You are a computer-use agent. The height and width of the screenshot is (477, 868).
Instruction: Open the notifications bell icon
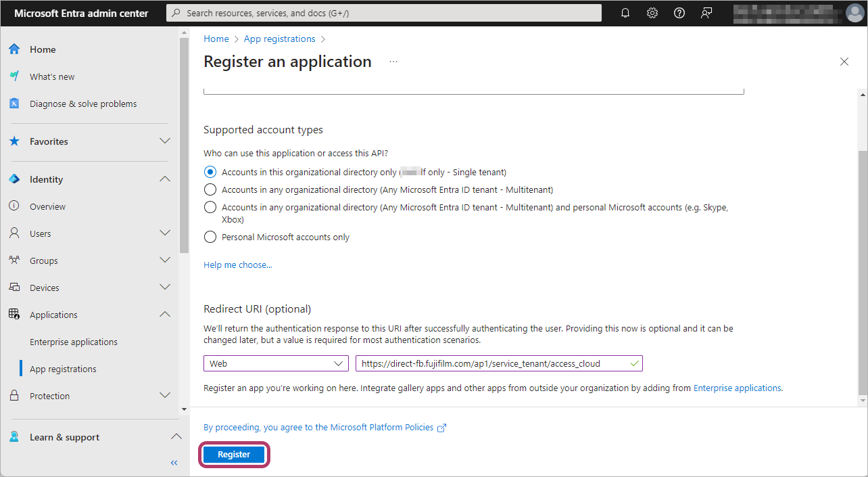(x=625, y=13)
